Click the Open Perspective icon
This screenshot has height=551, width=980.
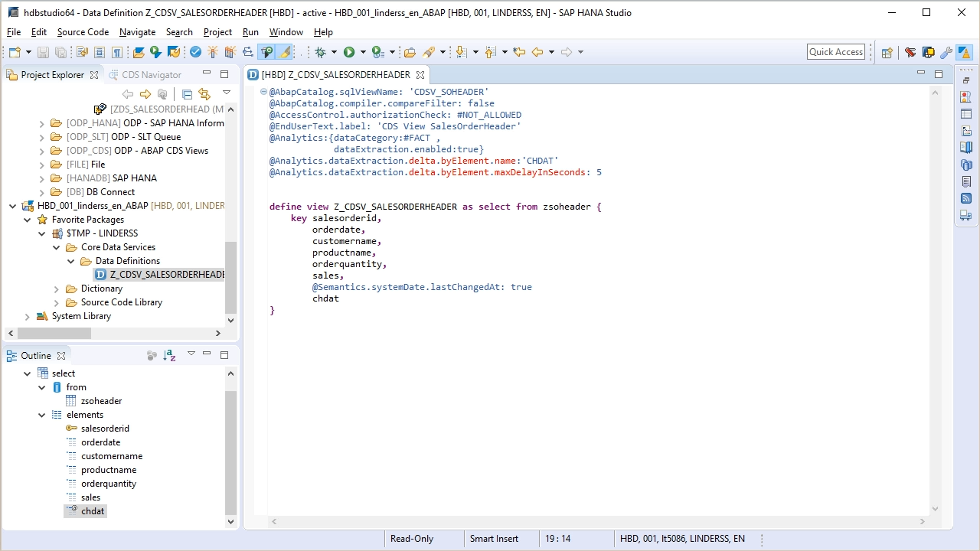pyautogui.click(x=887, y=52)
